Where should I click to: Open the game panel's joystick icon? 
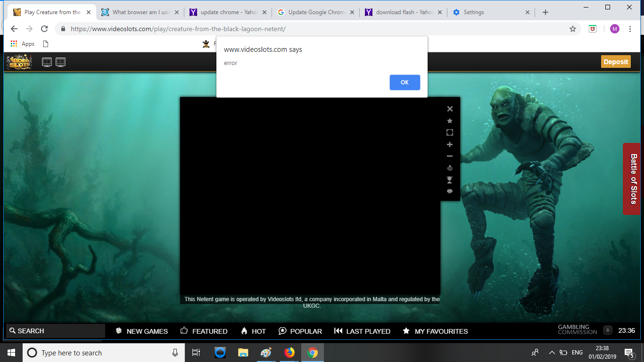coord(450,168)
